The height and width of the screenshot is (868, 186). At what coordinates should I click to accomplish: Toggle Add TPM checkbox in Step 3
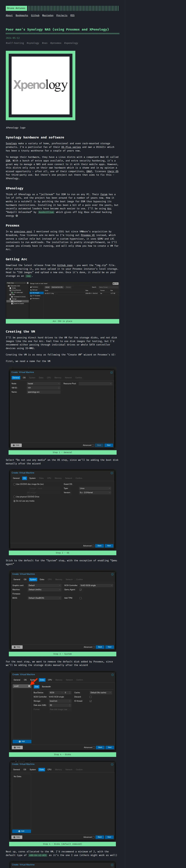[80, 598]
